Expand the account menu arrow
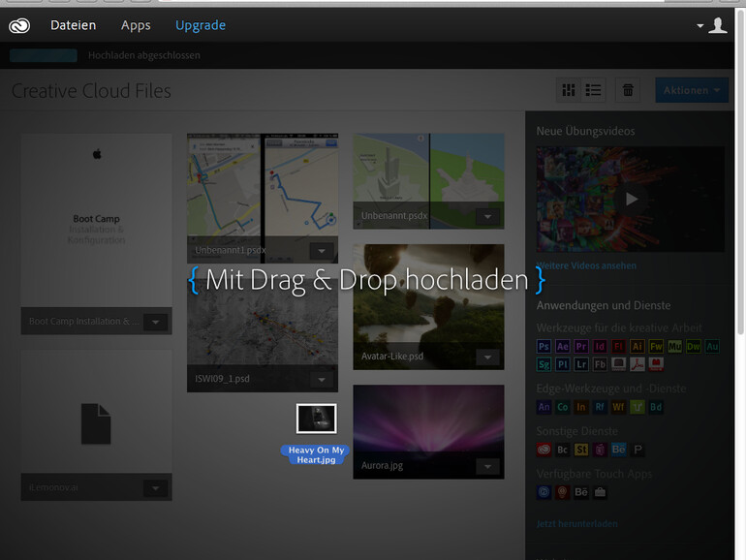The height and width of the screenshot is (560, 746). (699, 26)
